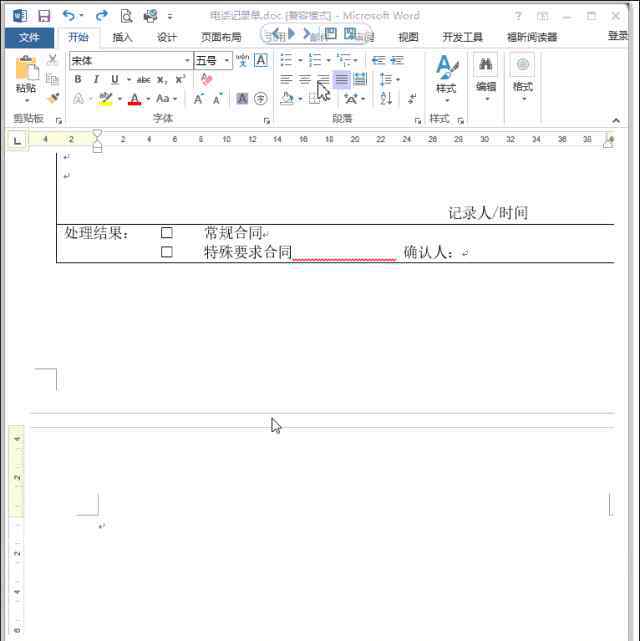Center the text

coord(304,79)
